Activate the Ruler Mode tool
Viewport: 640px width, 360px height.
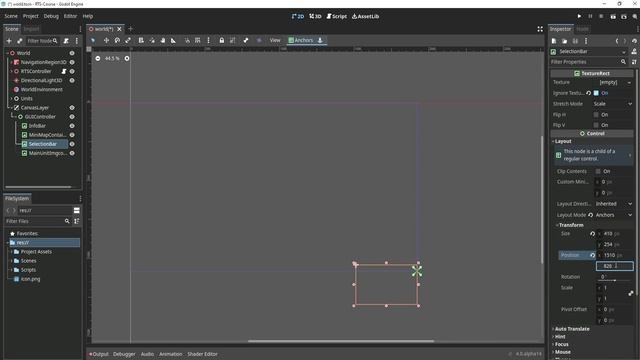173,40
